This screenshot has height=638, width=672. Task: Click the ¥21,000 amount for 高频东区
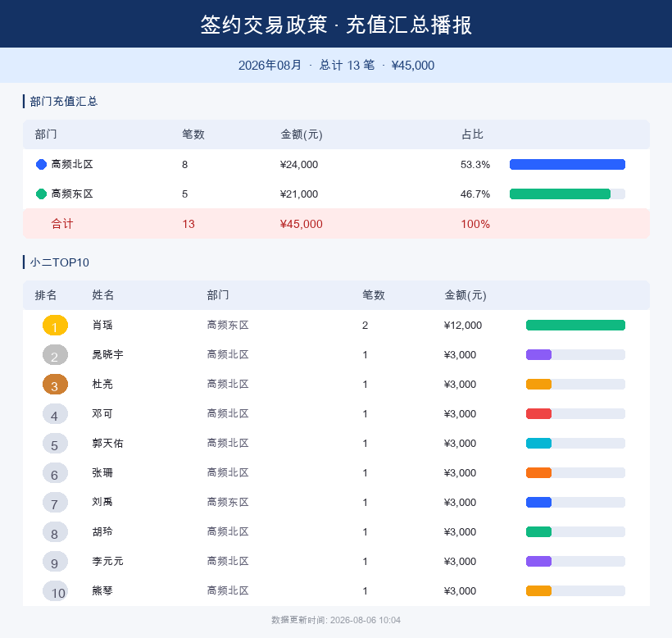tap(299, 194)
